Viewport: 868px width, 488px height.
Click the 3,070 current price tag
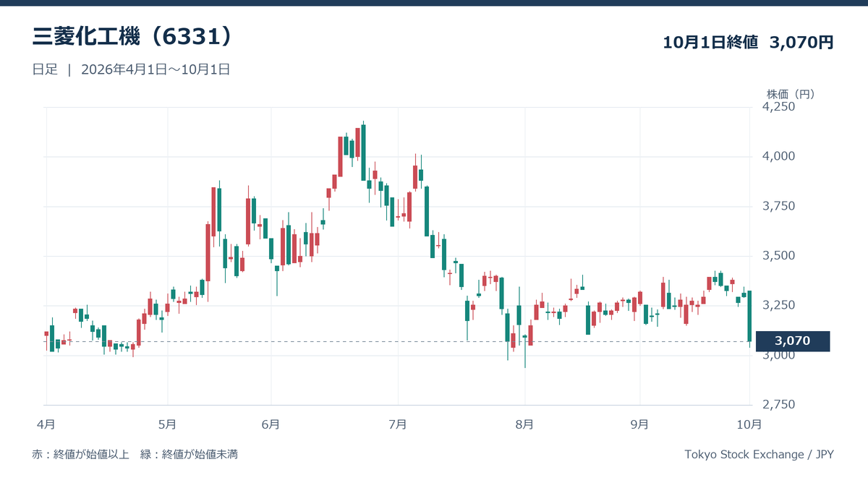pos(793,341)
